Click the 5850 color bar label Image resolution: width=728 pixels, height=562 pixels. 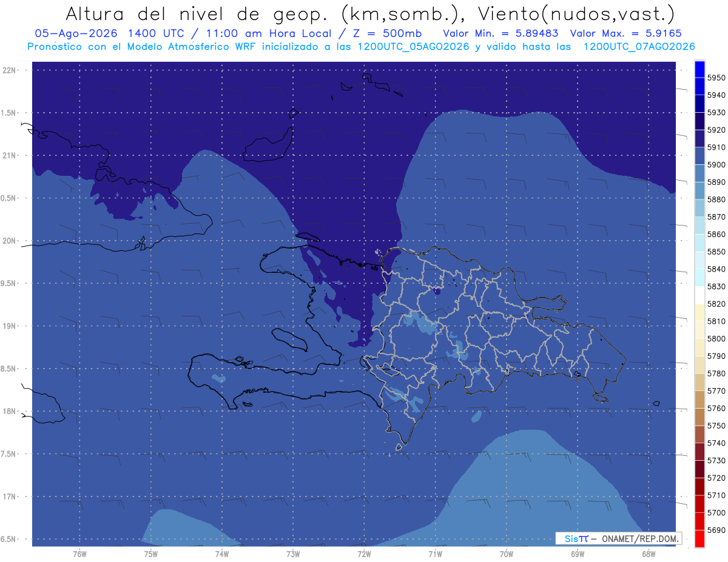(x=716, y=252)
